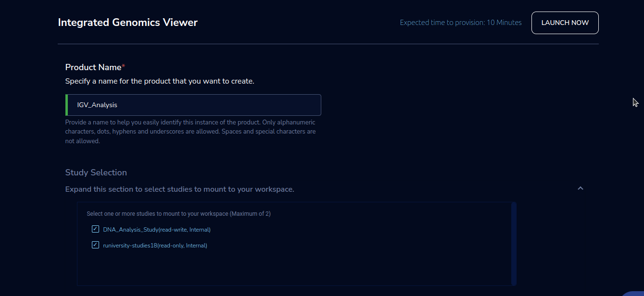Click the LAUNCH NOW button
The image size is (644, 296).
click(565, 23)
